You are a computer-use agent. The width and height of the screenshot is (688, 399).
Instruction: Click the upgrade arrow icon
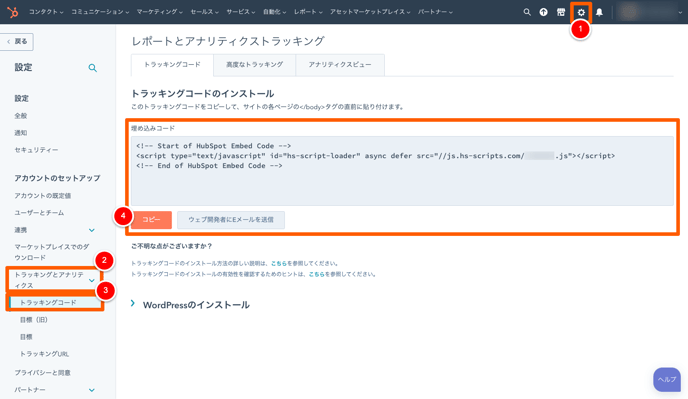point(544,12)
